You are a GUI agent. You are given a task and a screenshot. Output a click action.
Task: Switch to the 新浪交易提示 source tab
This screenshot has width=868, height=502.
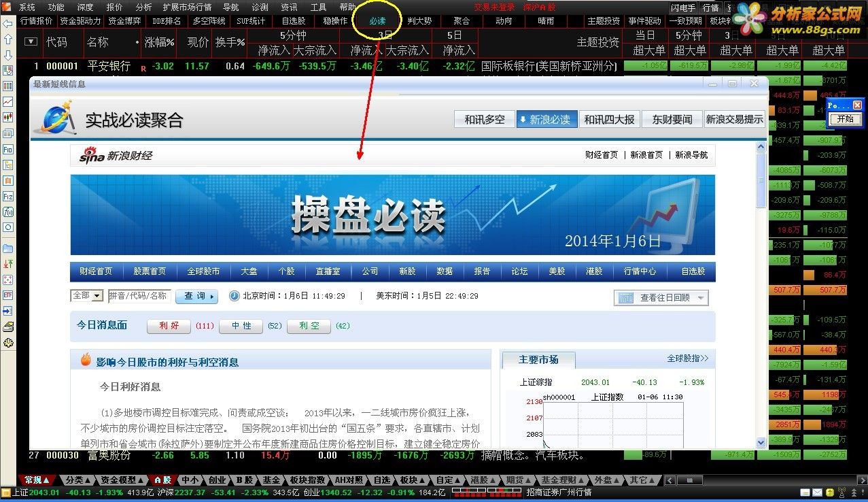pos(734,119)
